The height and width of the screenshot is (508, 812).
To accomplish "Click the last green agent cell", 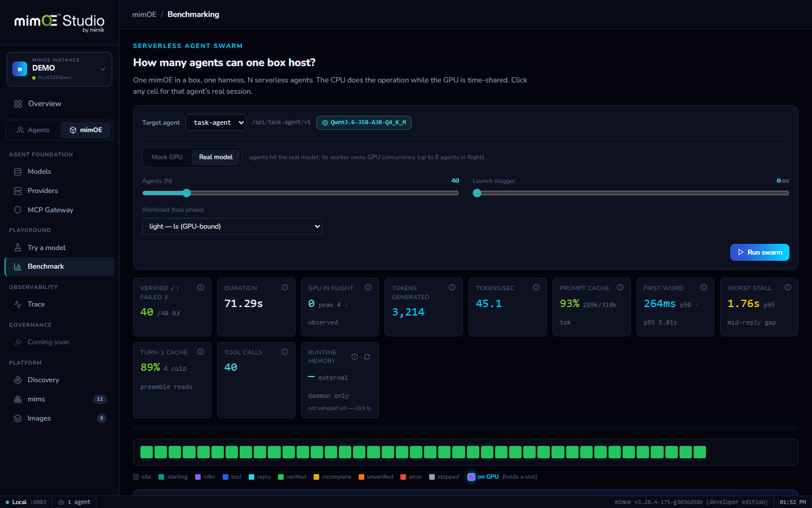I will (700, 452).
